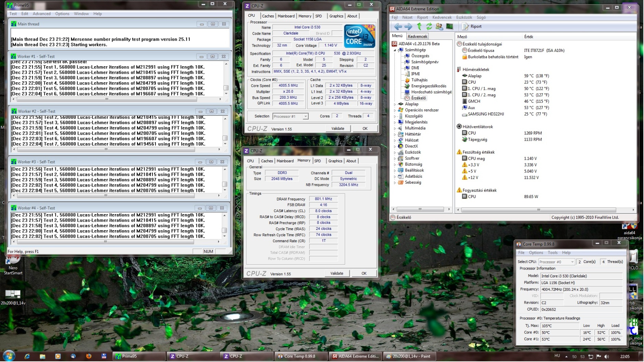Screen dimensions: 644x362
Task: Select Energiagazdálkodás item in AIDA64 tree
Action: pyautogui.click(x=429, y=86)
